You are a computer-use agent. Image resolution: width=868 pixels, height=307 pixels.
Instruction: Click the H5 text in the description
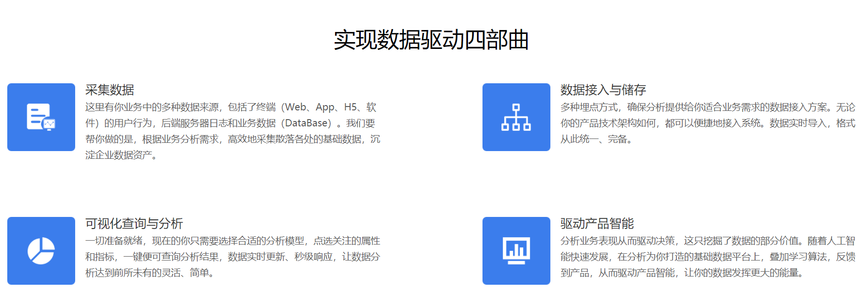[x=350, y=107]
